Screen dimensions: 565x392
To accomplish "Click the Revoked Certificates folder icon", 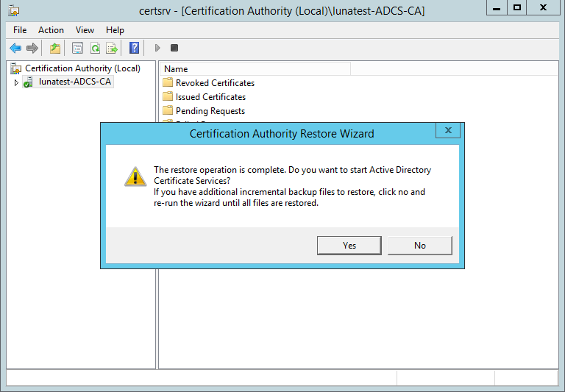I will click(168, 82).
